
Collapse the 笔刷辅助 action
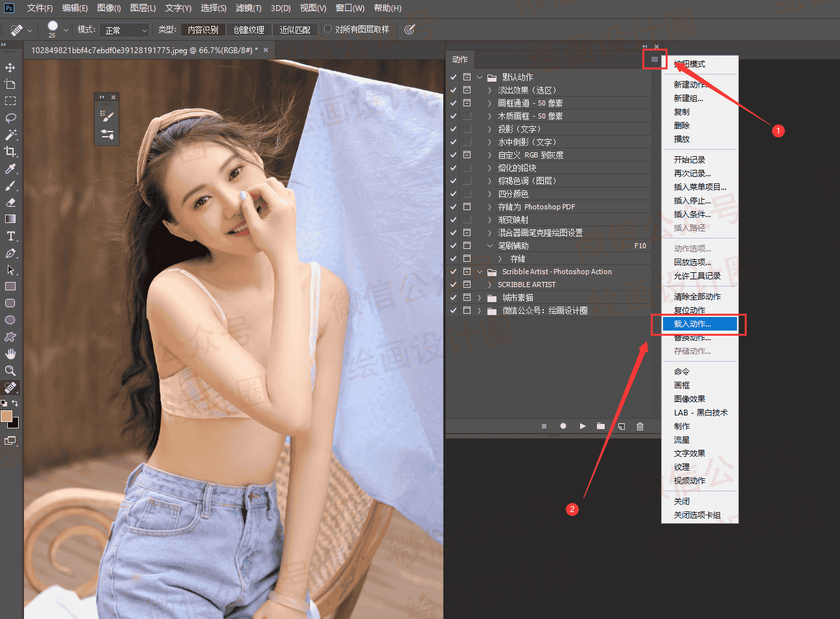pyautogui.click(x=490, y=246)
